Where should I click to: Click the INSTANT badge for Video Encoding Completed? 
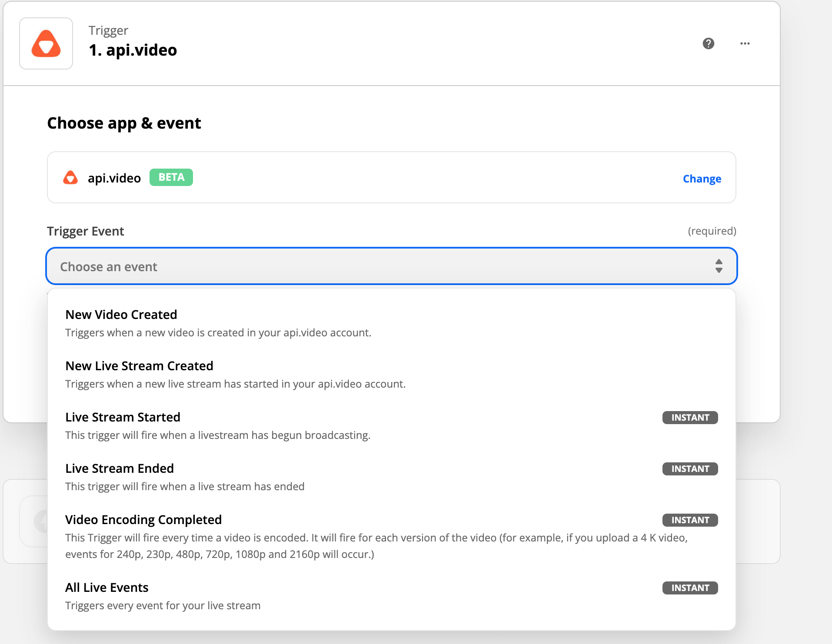pyautogui.click(x=690, y=520)
